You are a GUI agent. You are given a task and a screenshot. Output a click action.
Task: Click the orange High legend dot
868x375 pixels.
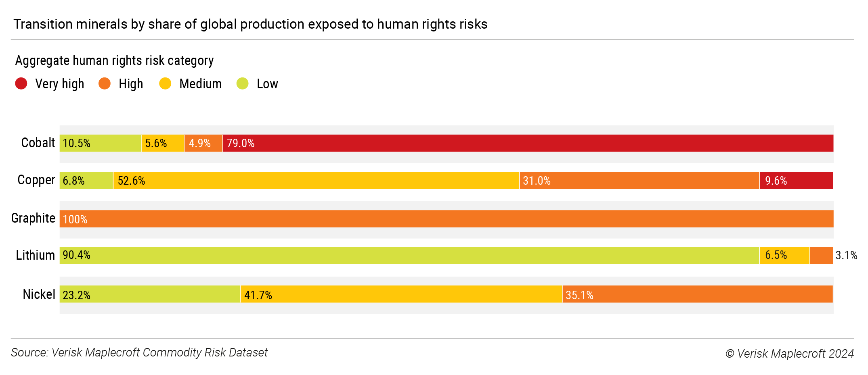105,83
